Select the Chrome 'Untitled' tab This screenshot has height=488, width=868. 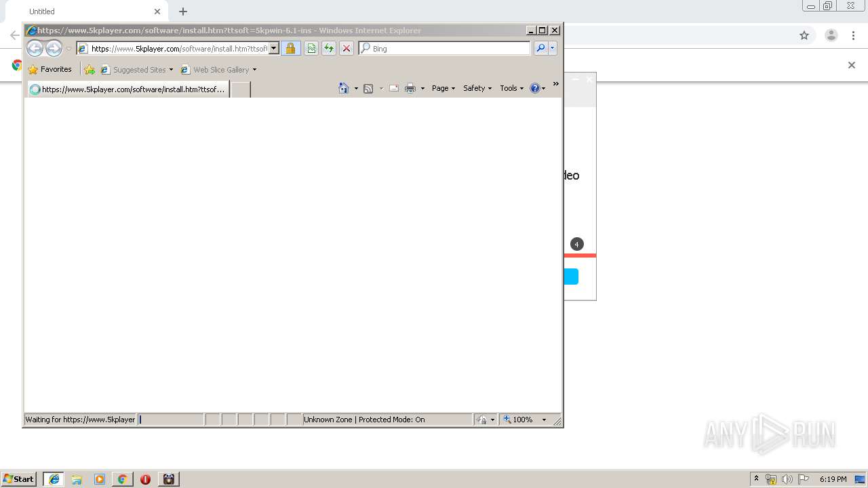(87, 12)
